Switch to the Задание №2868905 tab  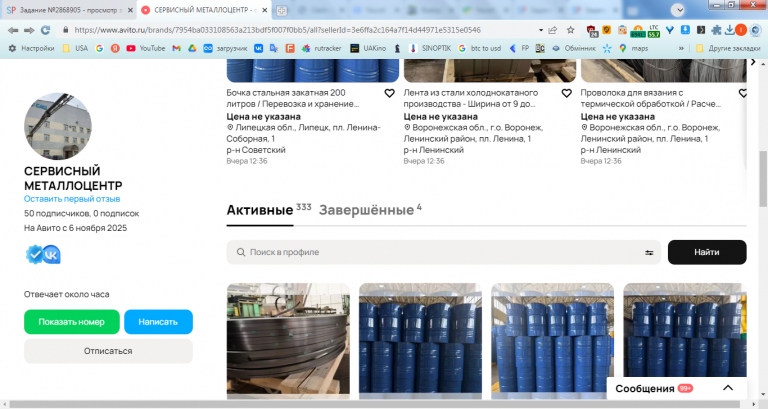69,10
